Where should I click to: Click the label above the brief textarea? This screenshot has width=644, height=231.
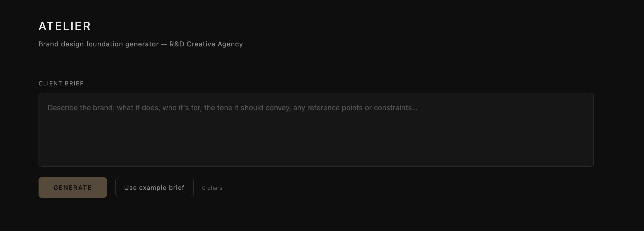[x=61, y=83]
